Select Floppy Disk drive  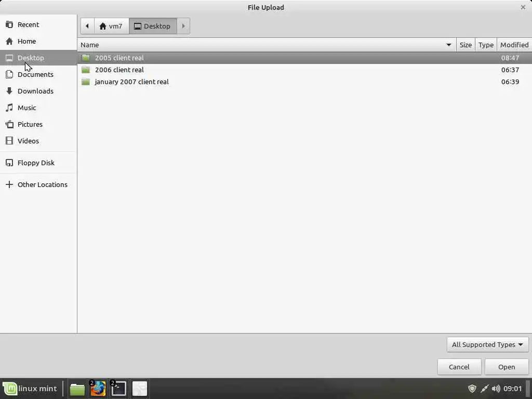[38, 163]
